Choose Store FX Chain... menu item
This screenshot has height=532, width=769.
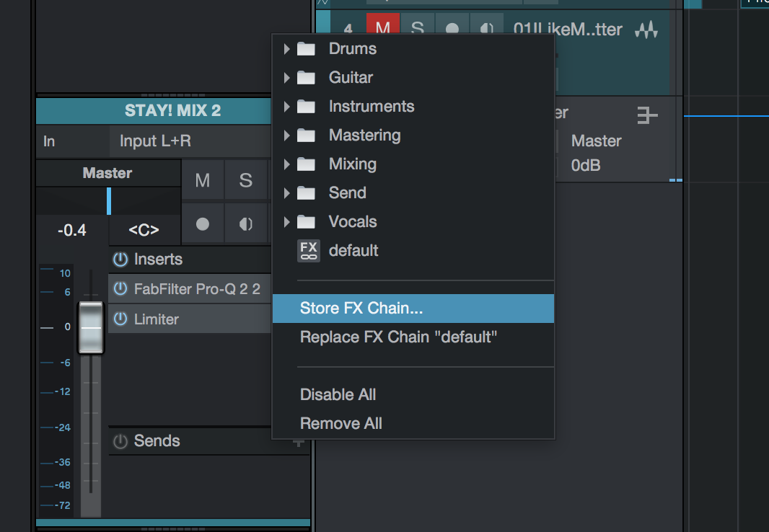(361, 309)
